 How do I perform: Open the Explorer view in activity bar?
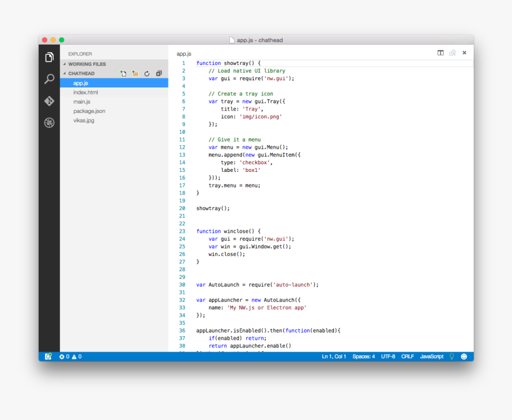click(49, 57)
